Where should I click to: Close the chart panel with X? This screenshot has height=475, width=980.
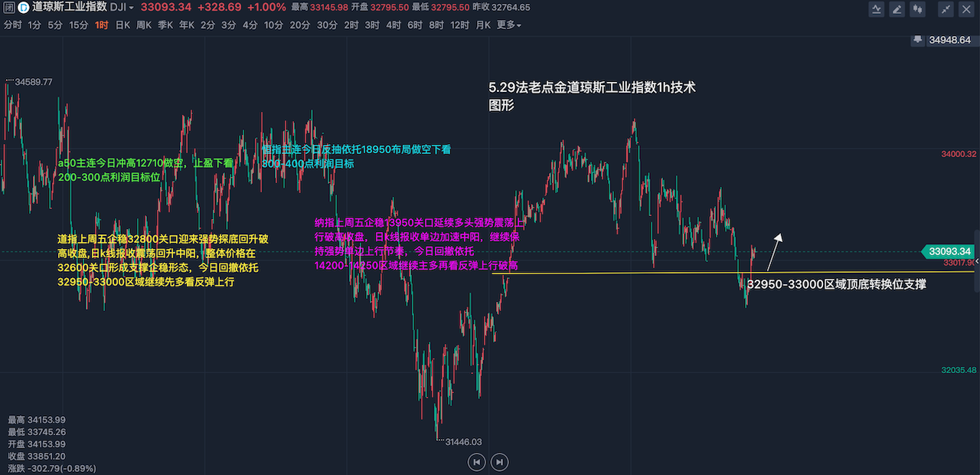(x=967, y=9)
